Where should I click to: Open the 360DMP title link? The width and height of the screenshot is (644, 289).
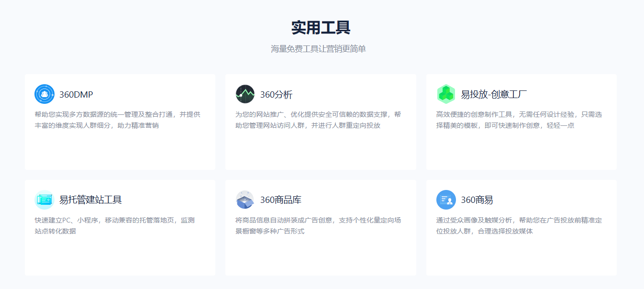click(x=76, y=95)
